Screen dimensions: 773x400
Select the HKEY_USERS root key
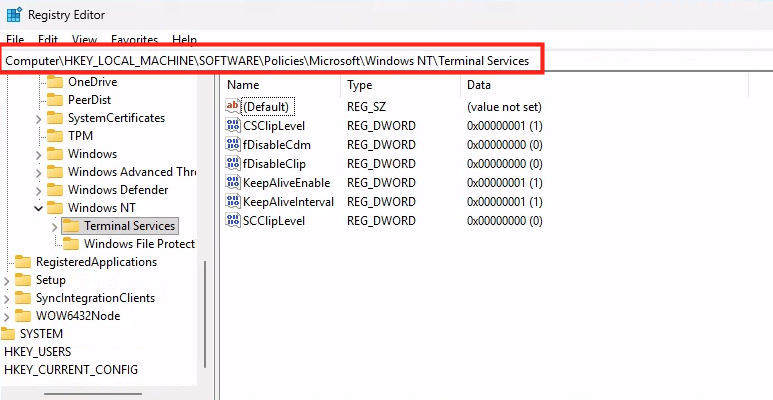coord(37,352)
